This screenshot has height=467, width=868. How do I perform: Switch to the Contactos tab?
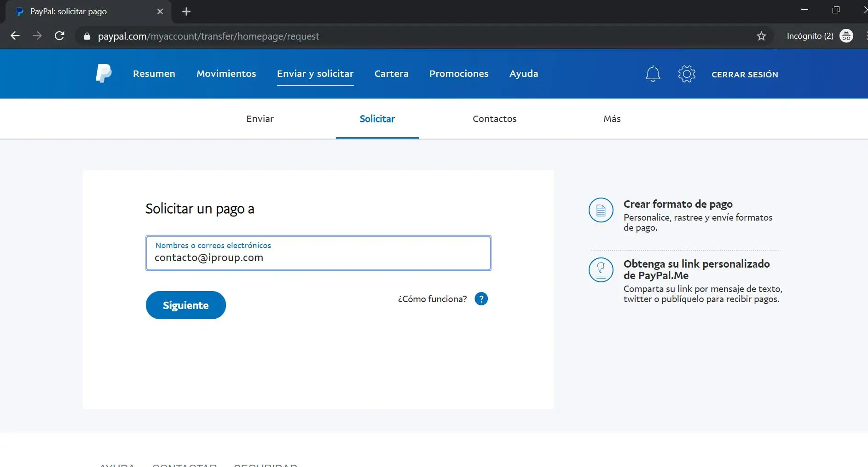[495, 119]
